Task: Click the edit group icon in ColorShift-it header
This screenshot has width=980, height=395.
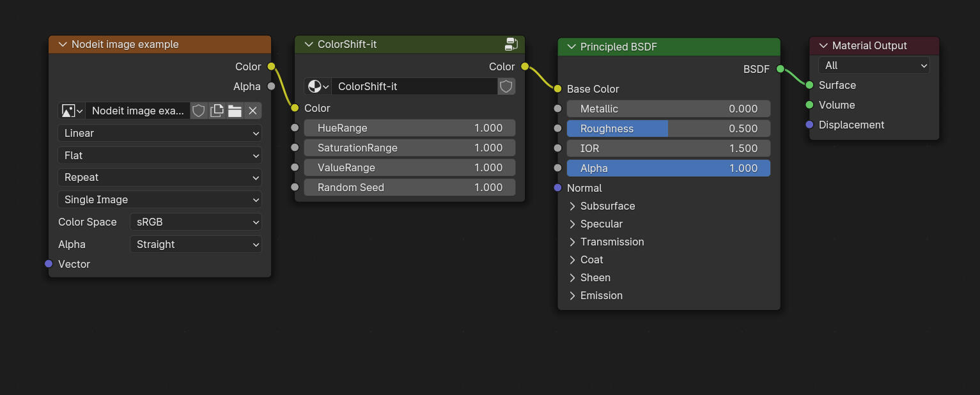Action: pos(511,44)
